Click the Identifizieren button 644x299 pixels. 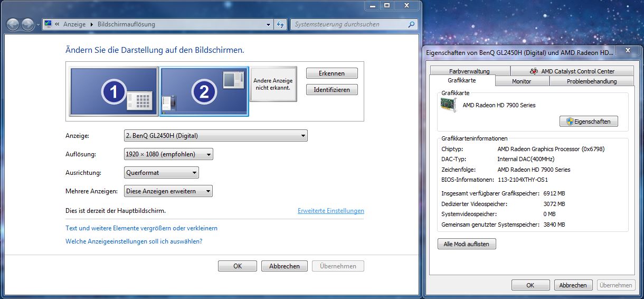pos(332,90)
